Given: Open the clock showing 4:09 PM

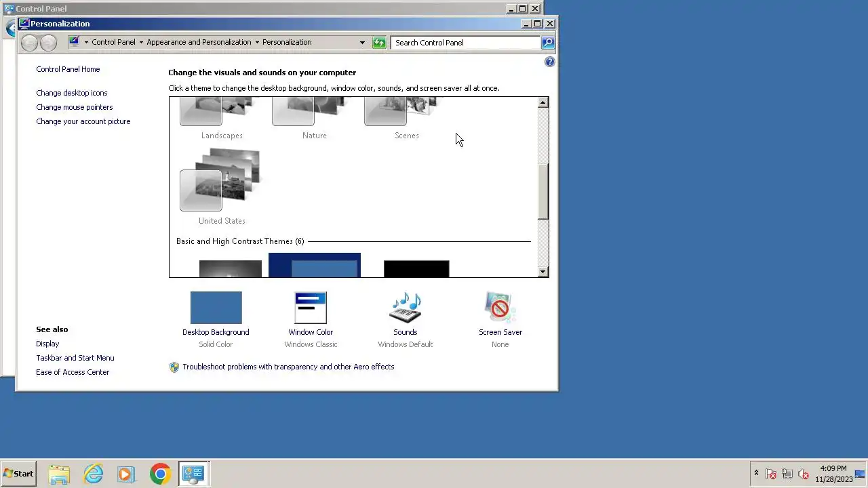Looking at the screenshot, I should tap(833, 474).
